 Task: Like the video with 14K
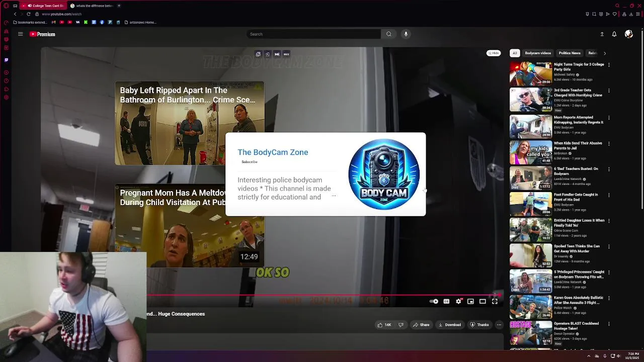[x=384, y=325]
